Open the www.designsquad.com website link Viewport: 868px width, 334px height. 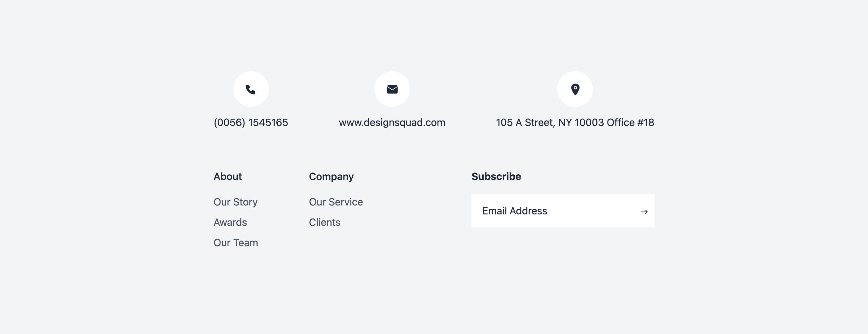tap(392, 122)
